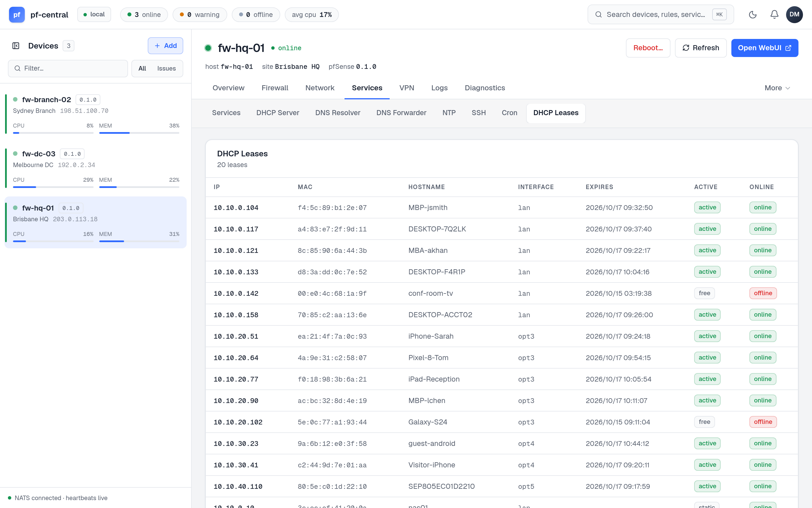Open WebUI in external window

point(764,48)
